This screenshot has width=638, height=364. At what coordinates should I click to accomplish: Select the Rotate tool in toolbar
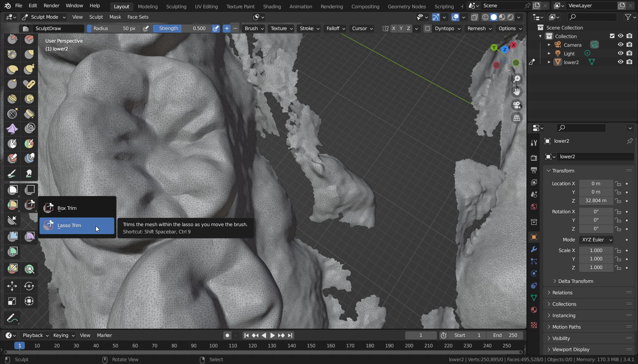coord(29,286)
